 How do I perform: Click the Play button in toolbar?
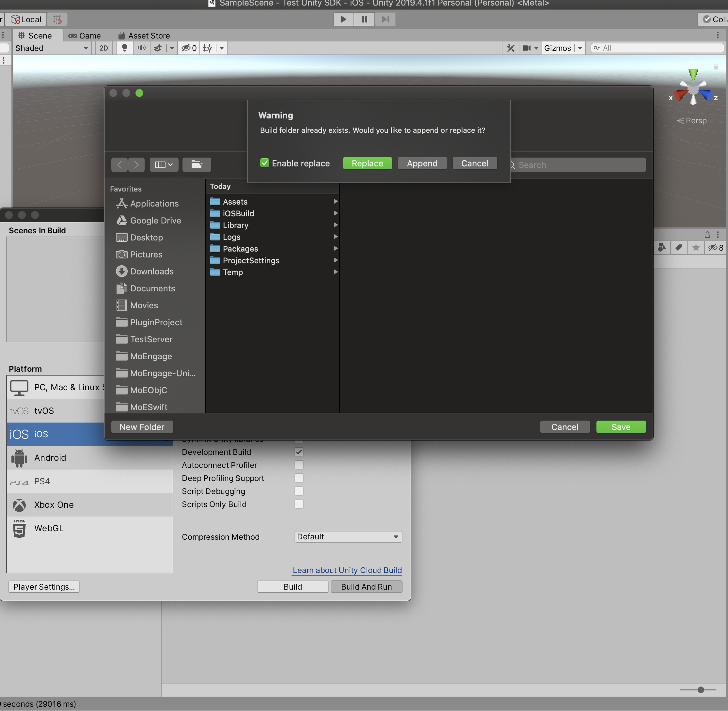point(343,19)
